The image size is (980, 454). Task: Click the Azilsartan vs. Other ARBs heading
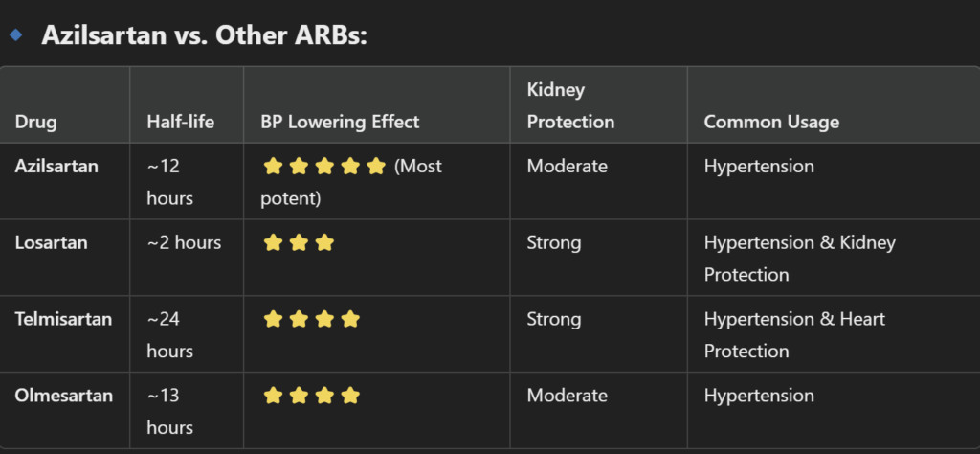[x=204, y=35]
